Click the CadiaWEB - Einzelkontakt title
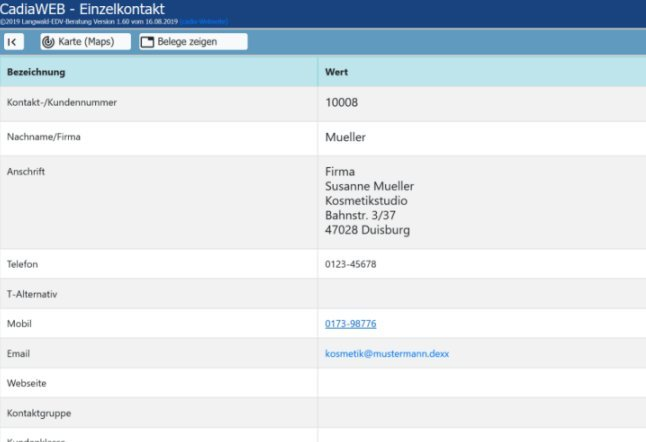646x442 pixels. [x=82, y=9]
